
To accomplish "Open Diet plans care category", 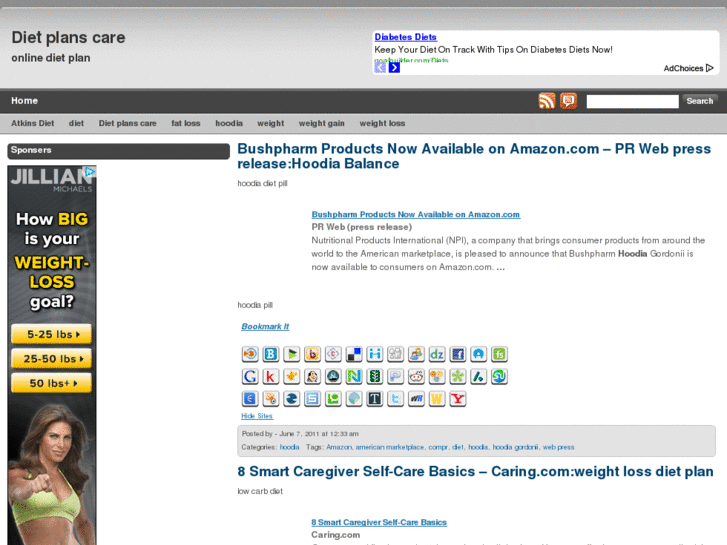I will tap(128, 123).
